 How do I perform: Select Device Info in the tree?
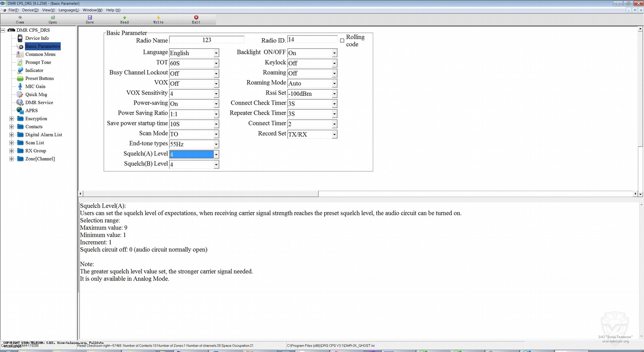click(x=37, y=38)
